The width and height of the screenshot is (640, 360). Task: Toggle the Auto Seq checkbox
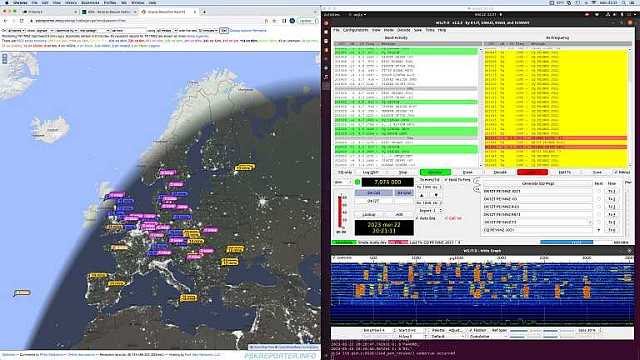(426, 218)
